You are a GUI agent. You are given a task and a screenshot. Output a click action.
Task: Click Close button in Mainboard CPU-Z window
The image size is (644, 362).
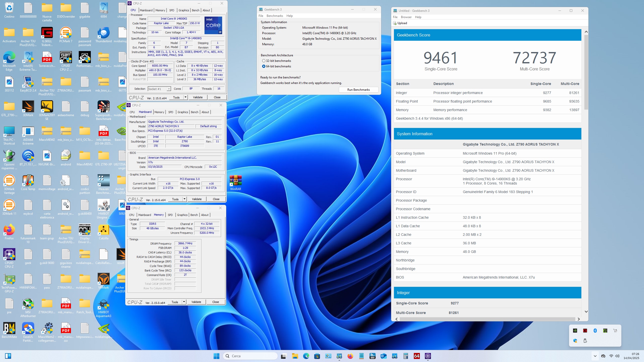point(216,199)
